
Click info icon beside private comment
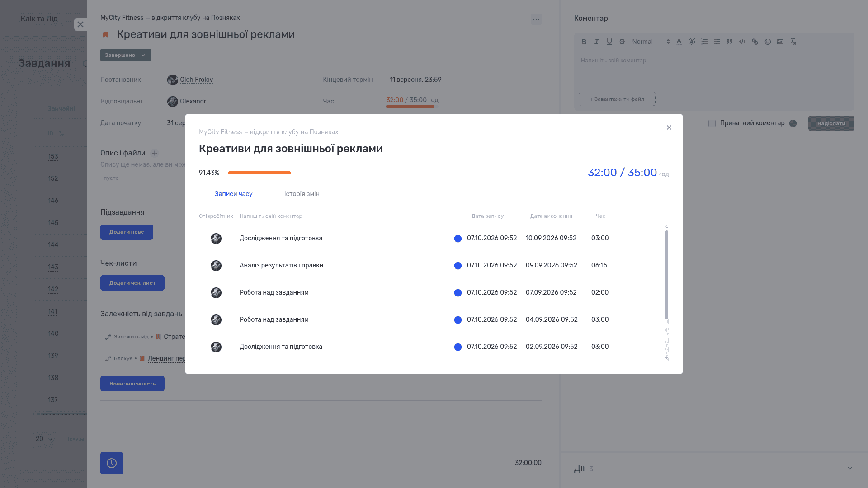pyautogui.click(x=793, y=123)
